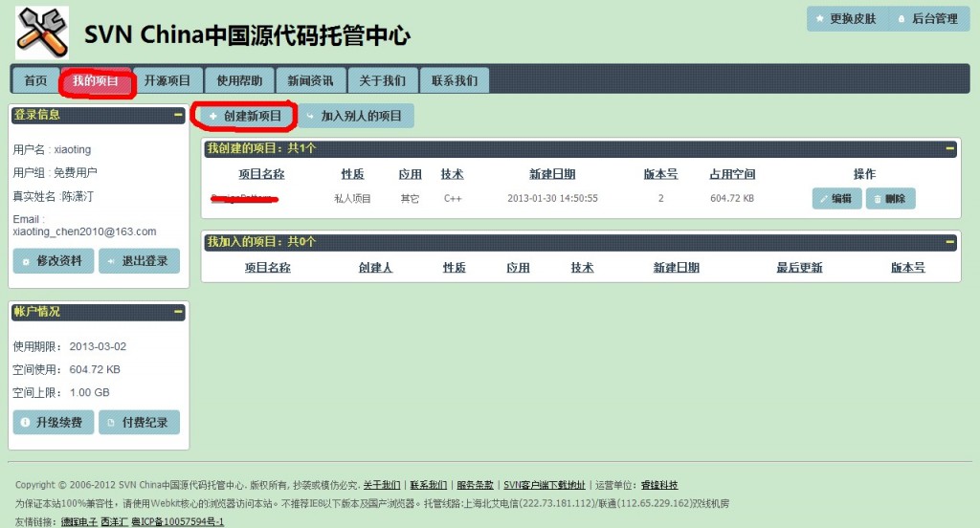Click the 使用期限 2013-03-02 value
This screenshot has height=528, width=980.
pyautogui.click(x=98, y=346)
